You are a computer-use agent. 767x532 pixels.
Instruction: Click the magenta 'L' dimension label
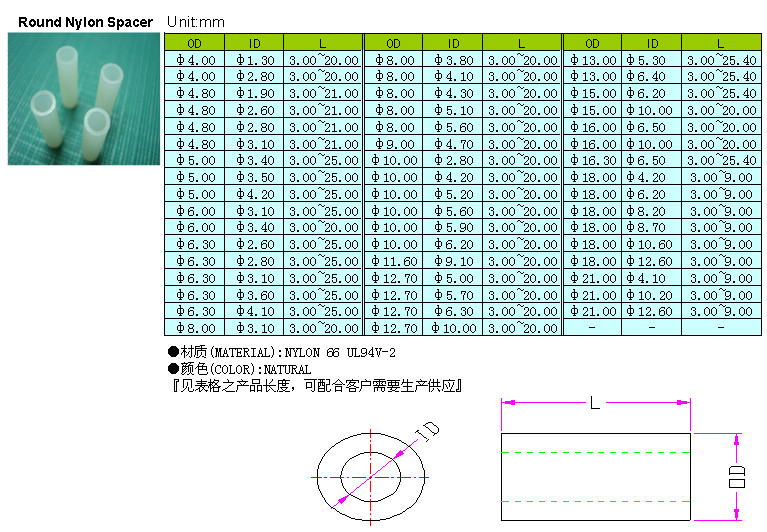(595, 403)
